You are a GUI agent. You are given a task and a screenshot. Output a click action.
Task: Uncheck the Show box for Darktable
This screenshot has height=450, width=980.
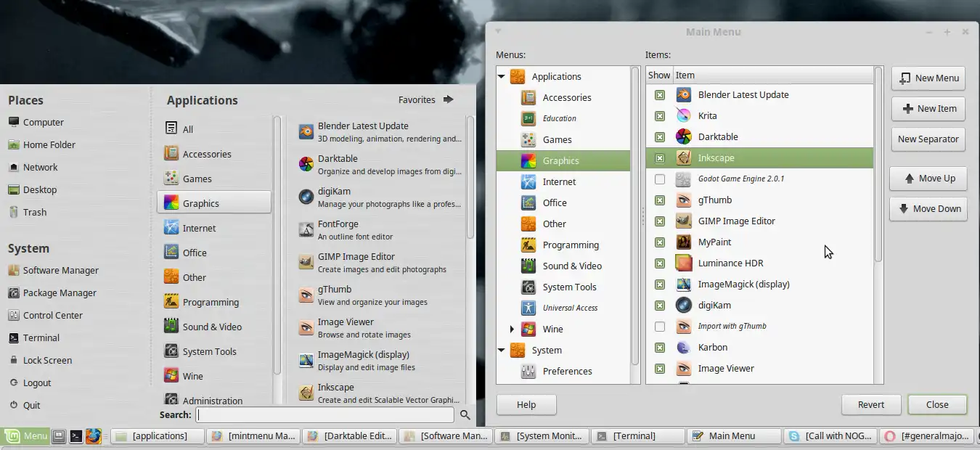(660, 137)
